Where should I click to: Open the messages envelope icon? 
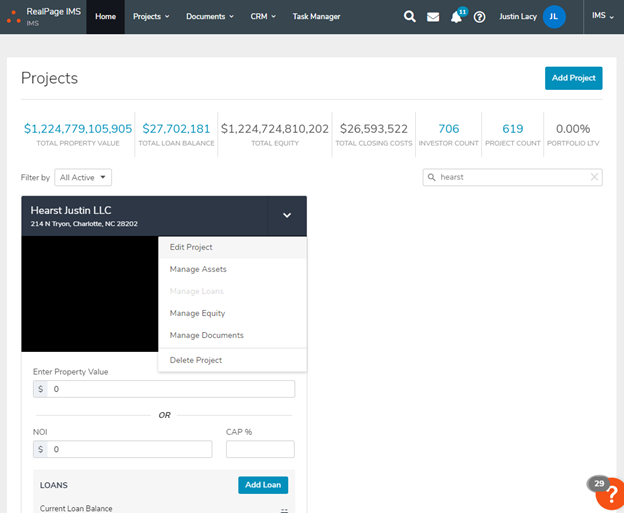pos(433,17)
